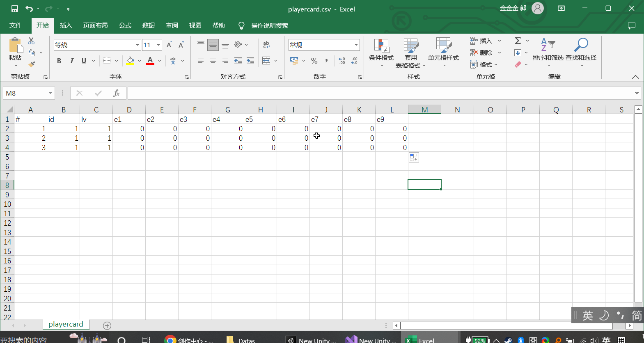Toggle align text left
644x343 pixels.
[201, 61]
